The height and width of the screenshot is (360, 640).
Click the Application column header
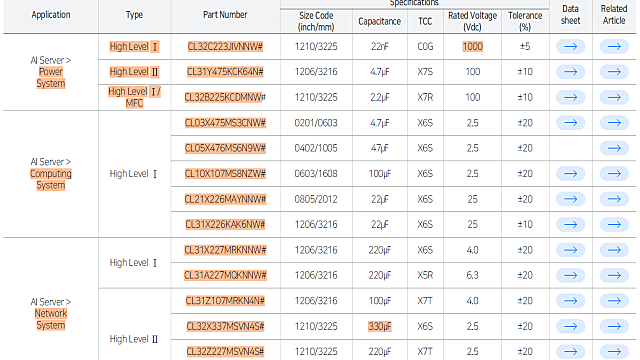51,15
